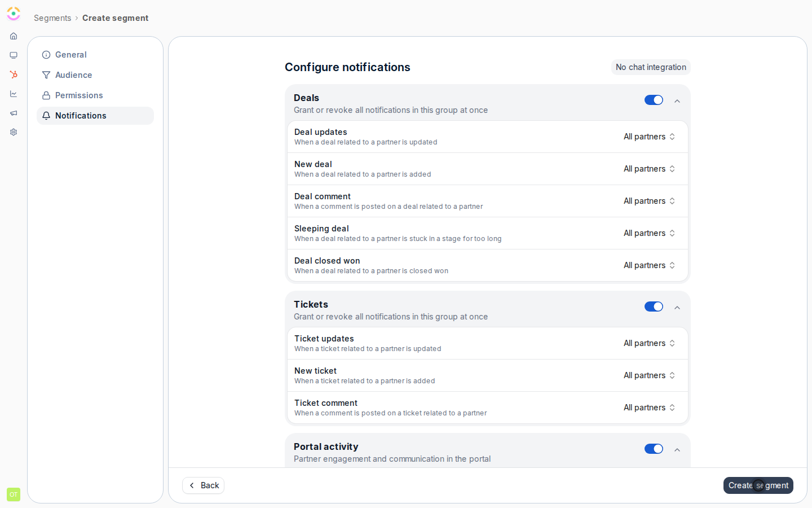Screen dimensions: 812x508
Task: Open the New deal partners dropdown
Action: tap(650, 169)
